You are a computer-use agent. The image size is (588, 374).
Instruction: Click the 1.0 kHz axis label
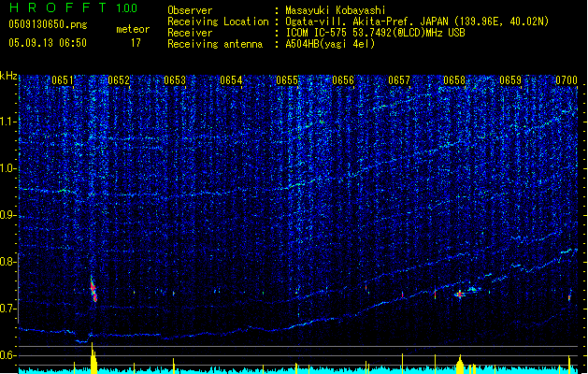[x=8, y=168]
